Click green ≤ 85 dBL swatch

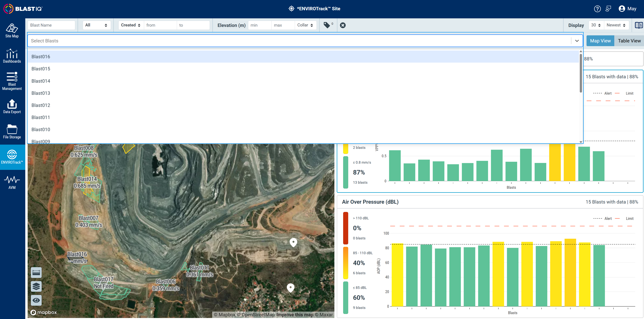(x=346, y=297)
